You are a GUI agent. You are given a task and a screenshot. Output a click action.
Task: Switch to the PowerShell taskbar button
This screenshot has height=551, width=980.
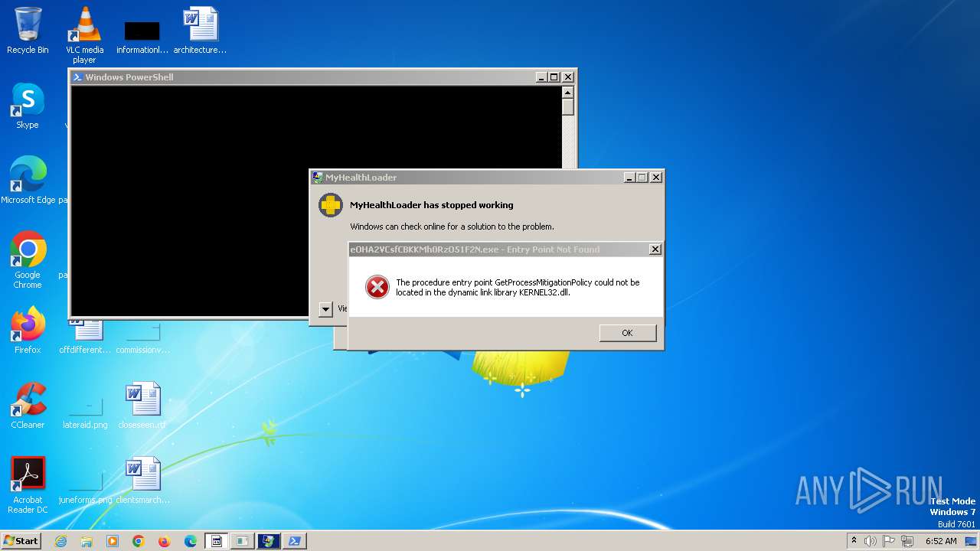pyautogui.click(x=295, y=541)
